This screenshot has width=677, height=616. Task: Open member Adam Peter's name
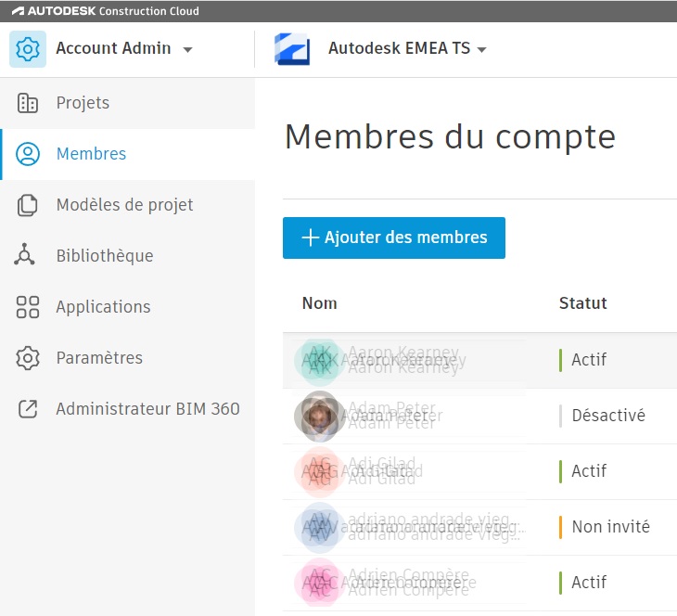(392, 416)
